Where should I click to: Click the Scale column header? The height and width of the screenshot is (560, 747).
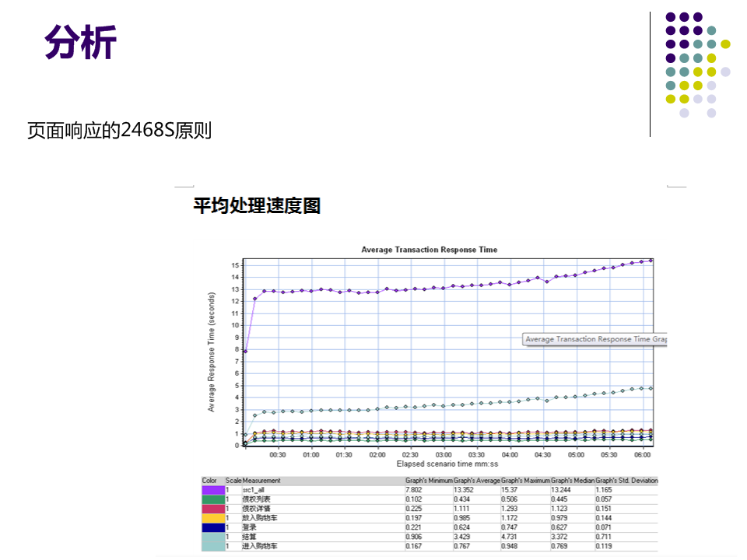pyautogui.click(x=233, y=481)
